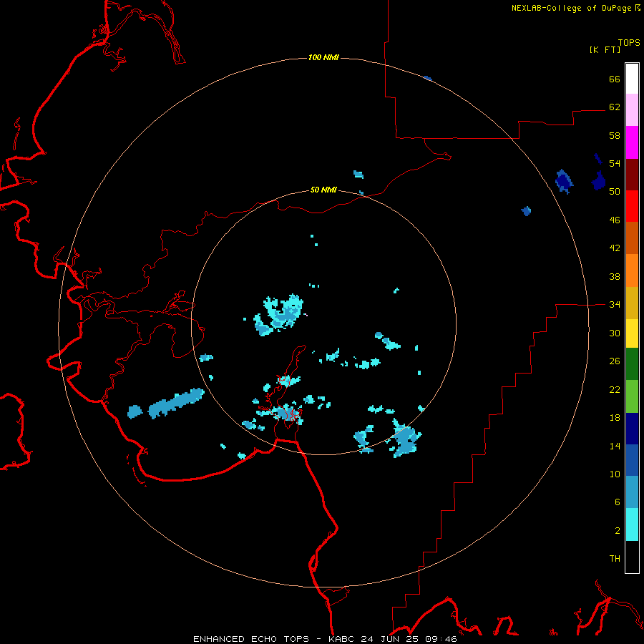Click the black TH swatch in the legend
The image size is (644, 644).
[x=632, y=557]
